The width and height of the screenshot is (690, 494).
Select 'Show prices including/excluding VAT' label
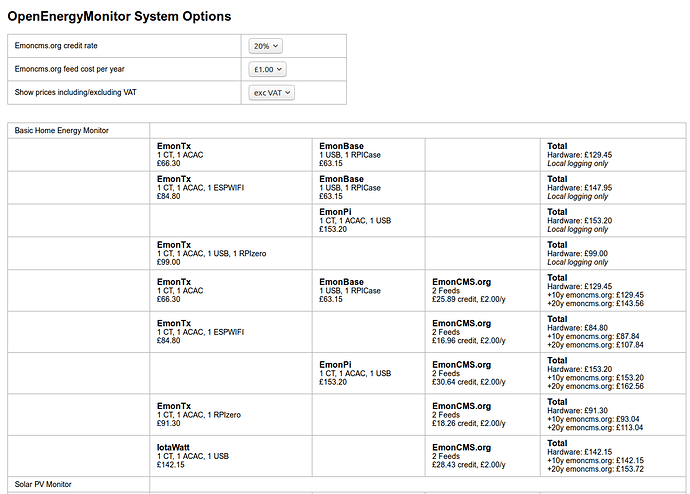pyautogui.click(x=76, y=92)
